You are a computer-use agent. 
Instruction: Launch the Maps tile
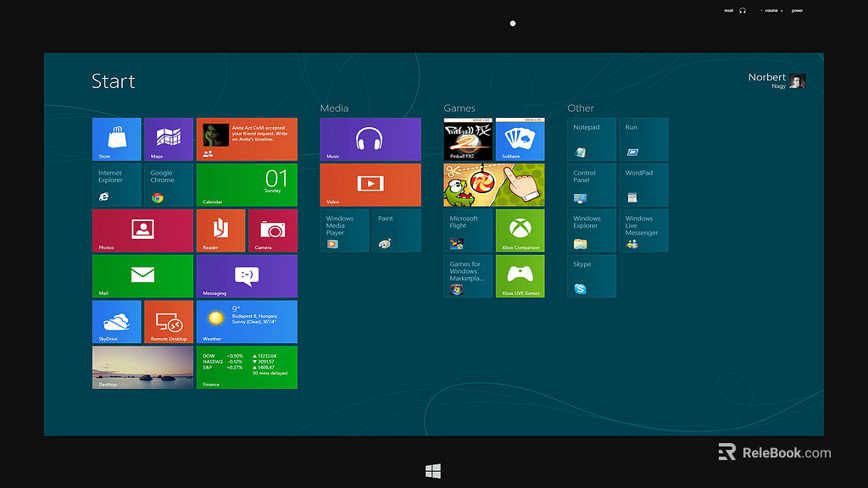(x=169, y=139)
